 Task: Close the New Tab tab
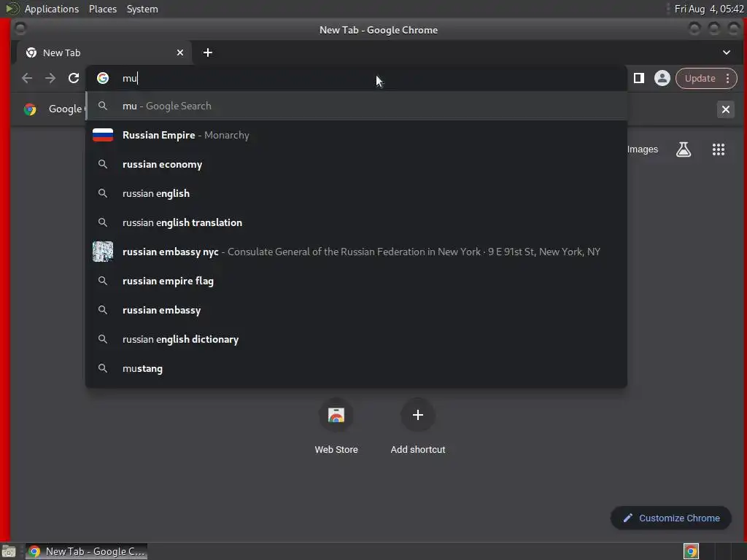coord(180,52)
